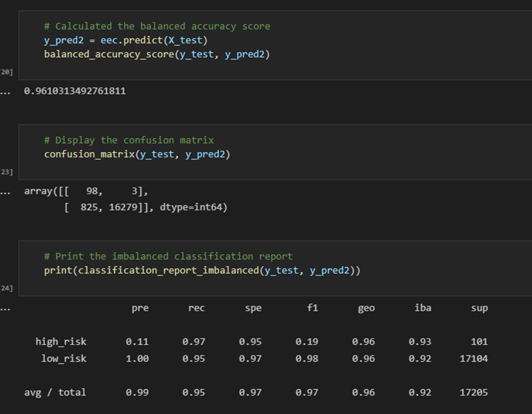The width and height of the screenshot is (532, 414).
Task: Click the 'spe' column header
Action: pos(253,308)
